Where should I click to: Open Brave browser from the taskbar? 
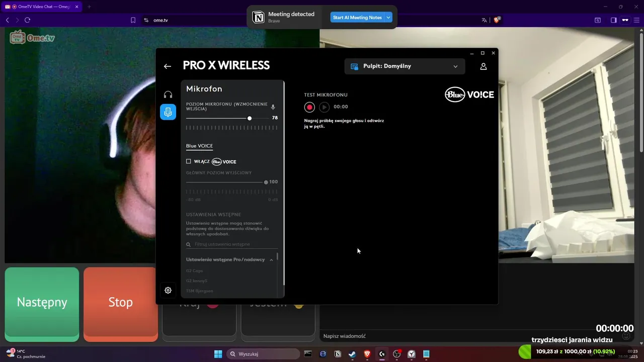[367, 354]
